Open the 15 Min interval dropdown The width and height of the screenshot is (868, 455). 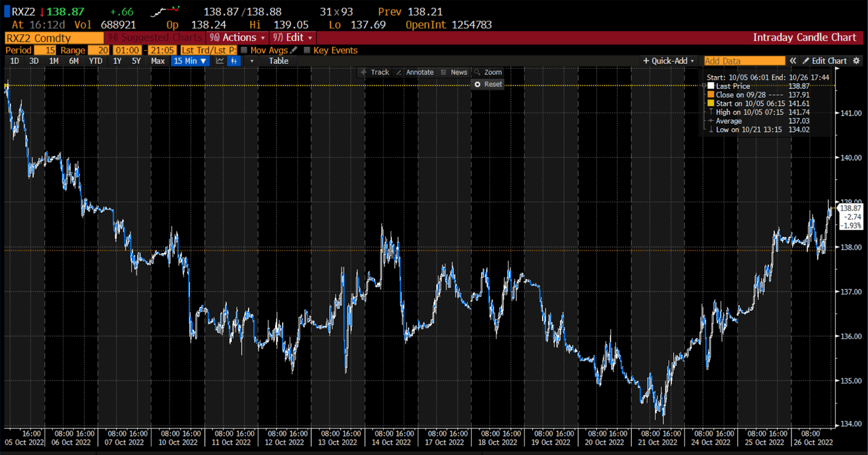click(190, 61)
